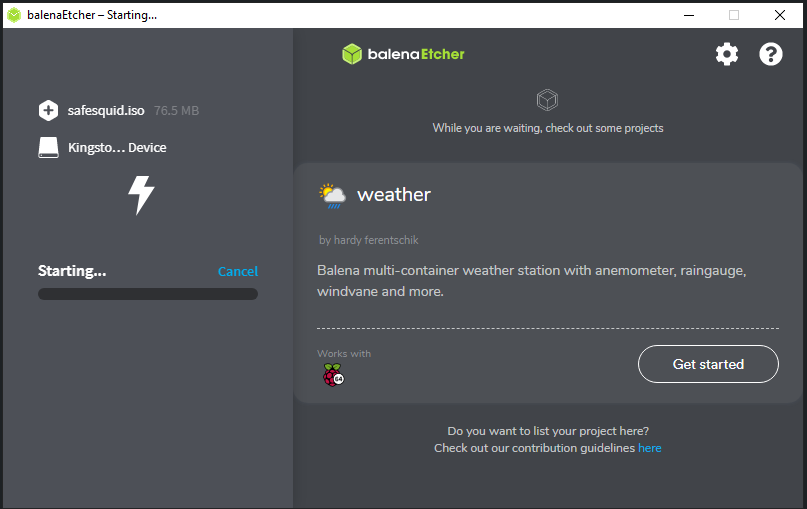Click the cube icon above waiting message
Image resolution: width=807 pixels, height=509 pixels.
[x=547, y=100]
